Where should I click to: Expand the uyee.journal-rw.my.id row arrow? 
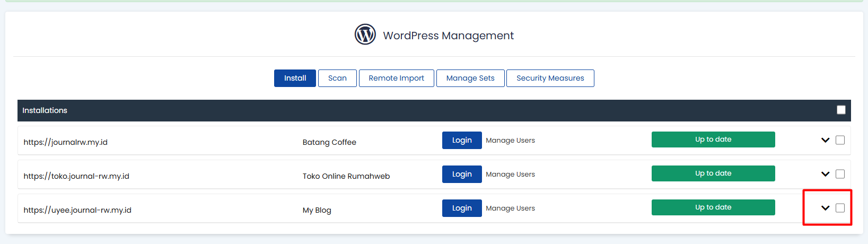[x=825, y=208]
